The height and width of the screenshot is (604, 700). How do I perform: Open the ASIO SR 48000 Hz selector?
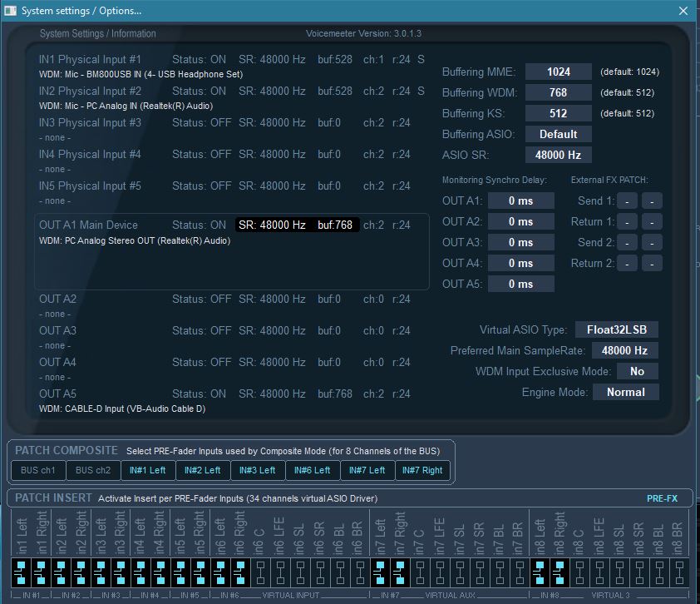559,155
